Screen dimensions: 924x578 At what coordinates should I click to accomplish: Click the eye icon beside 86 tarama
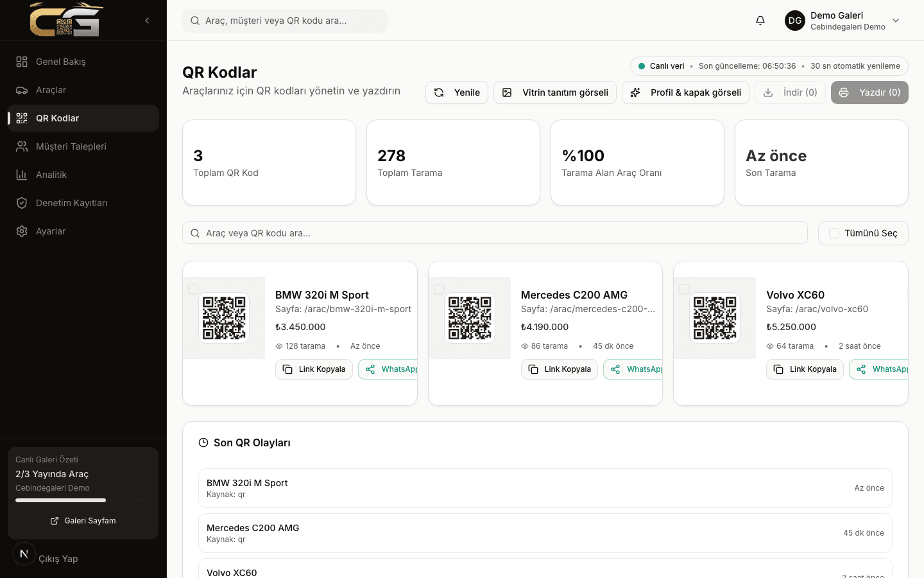coord(525,346)
